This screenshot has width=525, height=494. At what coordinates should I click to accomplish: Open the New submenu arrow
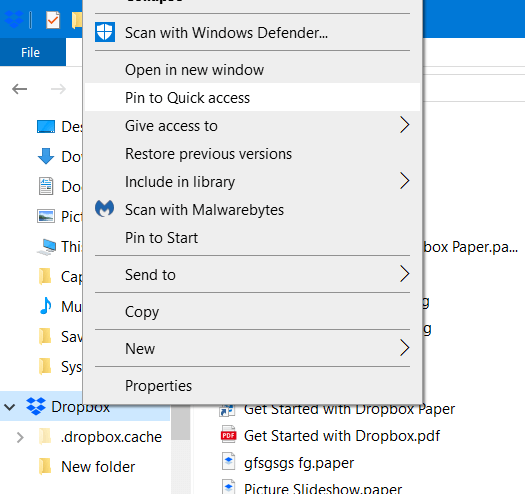[x=404, y=348]
